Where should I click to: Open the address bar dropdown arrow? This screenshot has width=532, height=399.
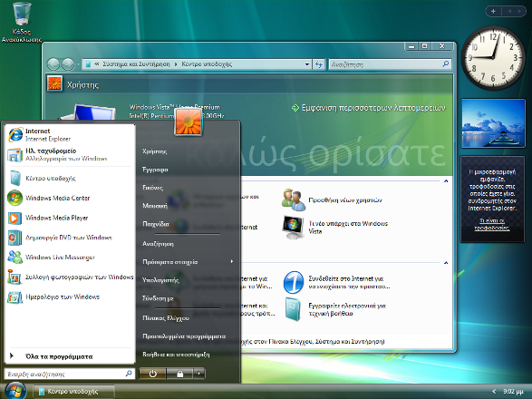pos(306,64)
